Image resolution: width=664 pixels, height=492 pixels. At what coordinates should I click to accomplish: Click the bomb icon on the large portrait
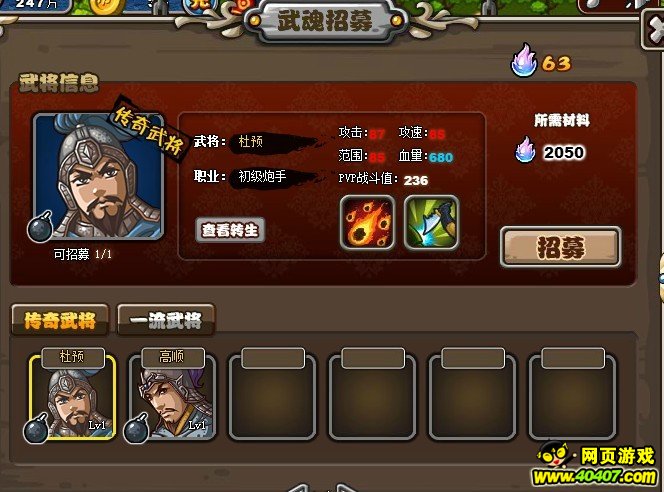click(40, 227)
